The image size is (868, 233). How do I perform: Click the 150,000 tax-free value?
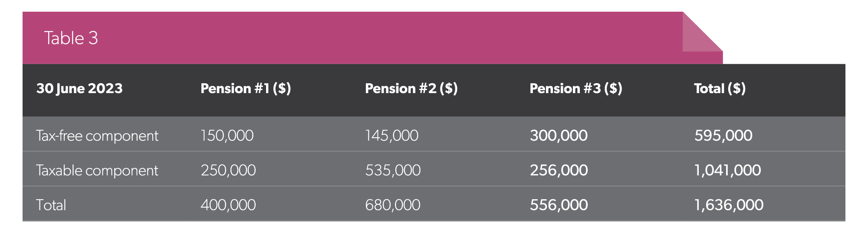[227, 136]
